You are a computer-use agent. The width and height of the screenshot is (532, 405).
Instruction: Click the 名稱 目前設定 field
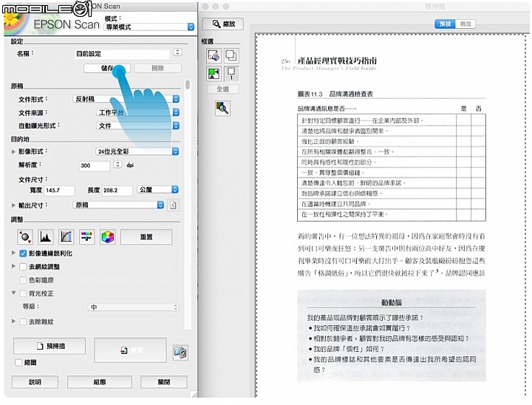(x=122, y=54)
